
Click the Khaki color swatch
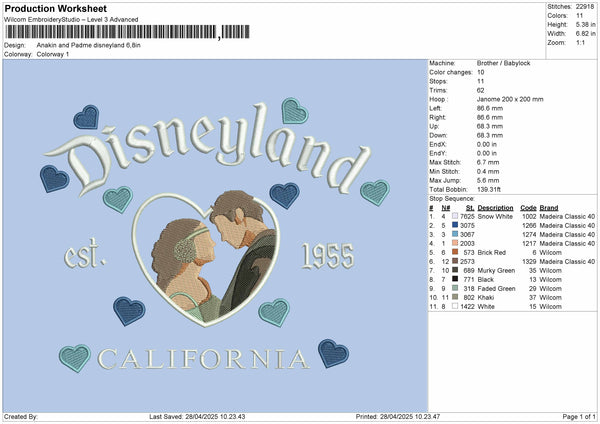(455, 297)
